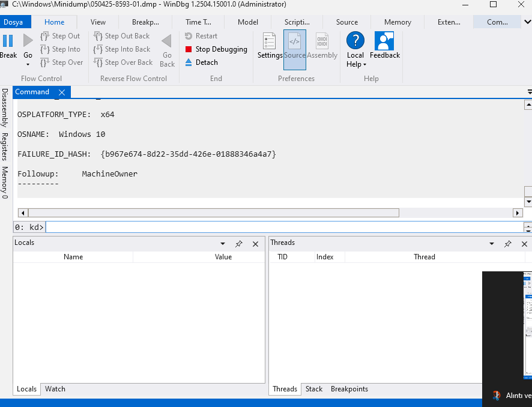Click the Index column header
The image size is (532, 407).
point(325,257)
